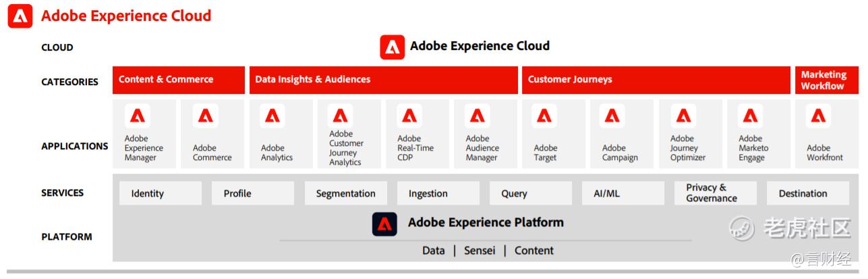Click the Adobe Experience Cloud logo at top left

(x=20, y=16)
